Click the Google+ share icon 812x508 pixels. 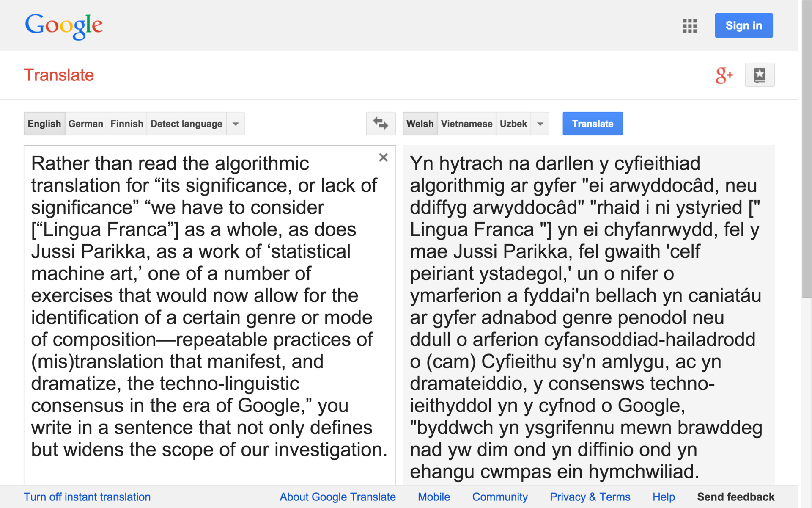pos(724,75)
